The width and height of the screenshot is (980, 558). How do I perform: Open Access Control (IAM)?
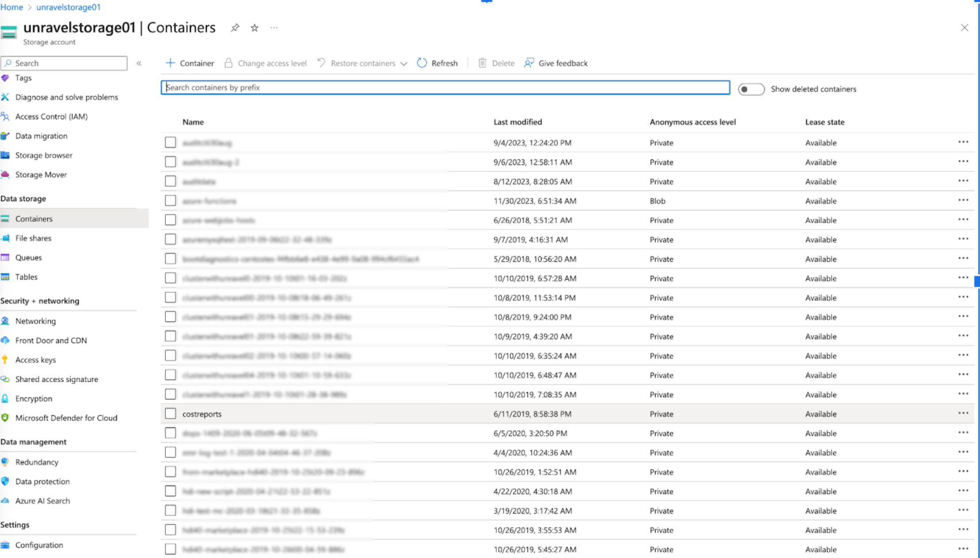coord(51,117)
